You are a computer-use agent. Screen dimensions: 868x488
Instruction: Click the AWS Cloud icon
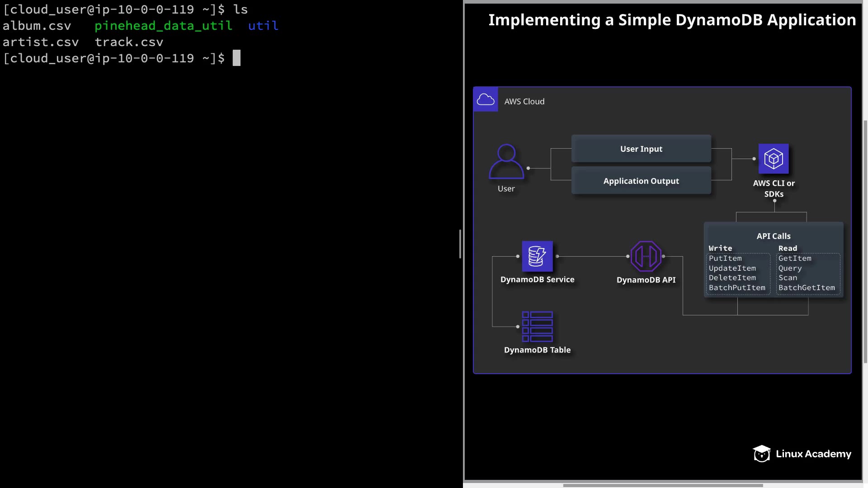pyautogui.click(x=486, y=99)
